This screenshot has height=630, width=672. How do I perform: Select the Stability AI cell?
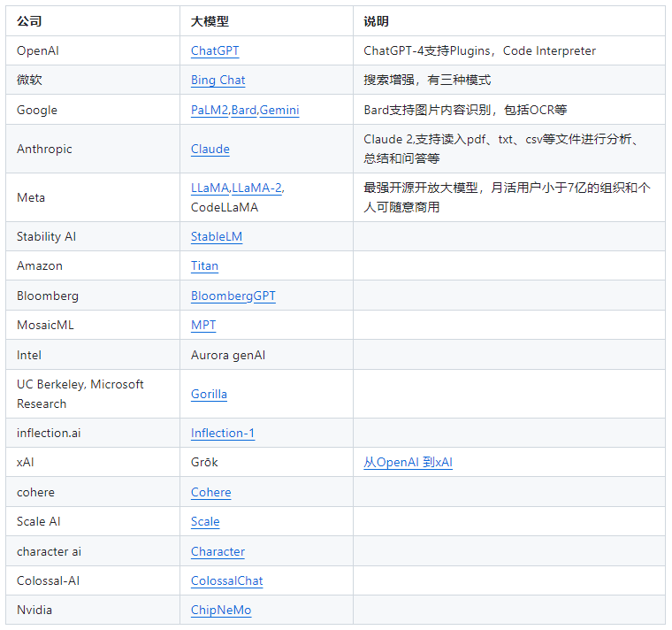tap(93, 236)
